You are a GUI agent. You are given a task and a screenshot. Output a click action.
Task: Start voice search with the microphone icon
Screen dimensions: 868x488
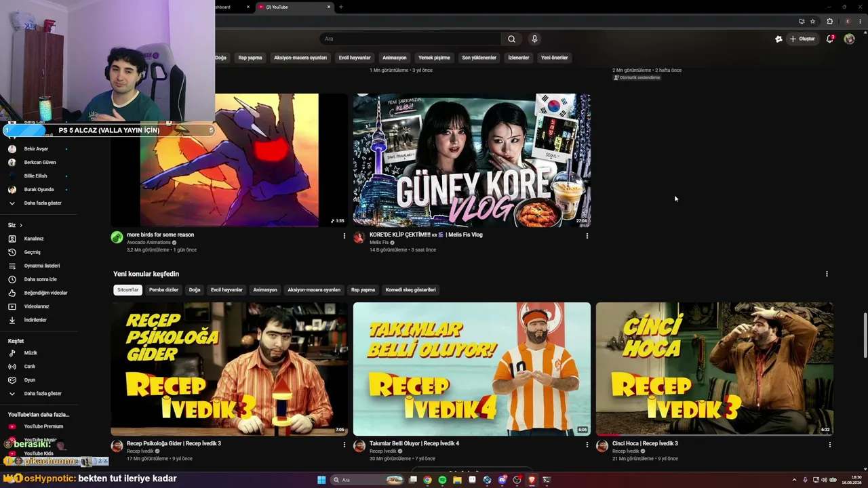tap(534, 39)
